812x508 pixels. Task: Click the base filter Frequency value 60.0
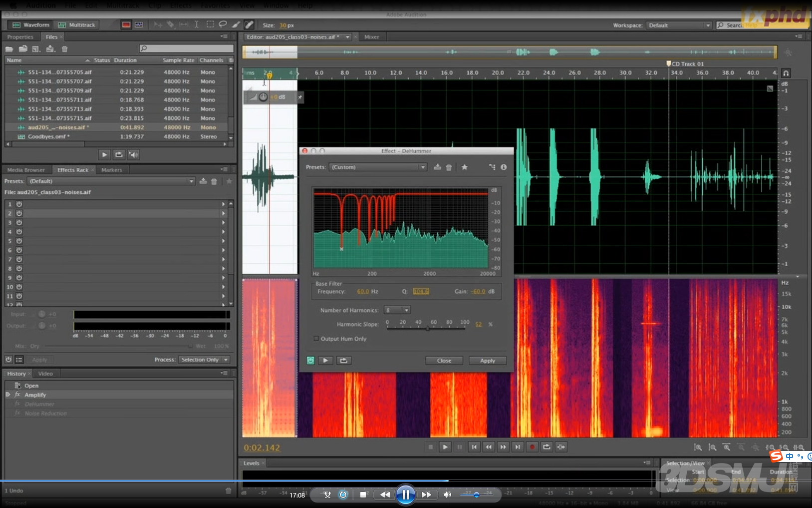tap(363, 292)
